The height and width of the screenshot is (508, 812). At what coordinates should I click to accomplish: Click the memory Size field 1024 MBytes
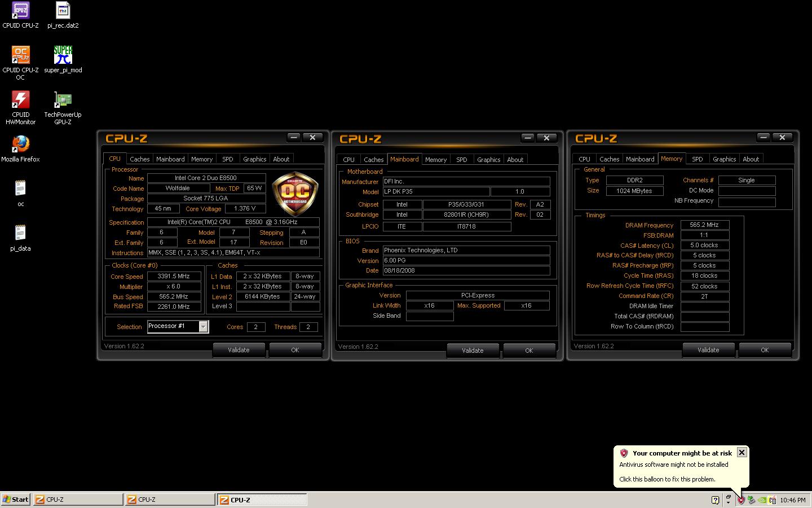634,191
